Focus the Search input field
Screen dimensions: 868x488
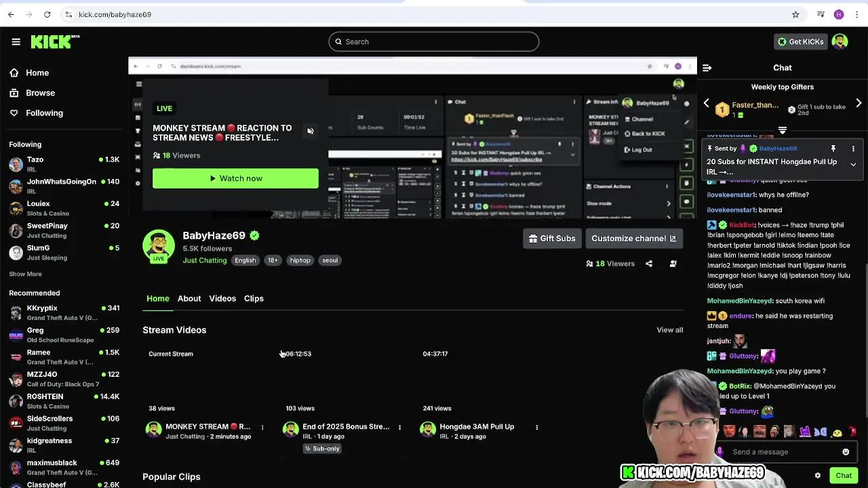[x=434, y=42]
